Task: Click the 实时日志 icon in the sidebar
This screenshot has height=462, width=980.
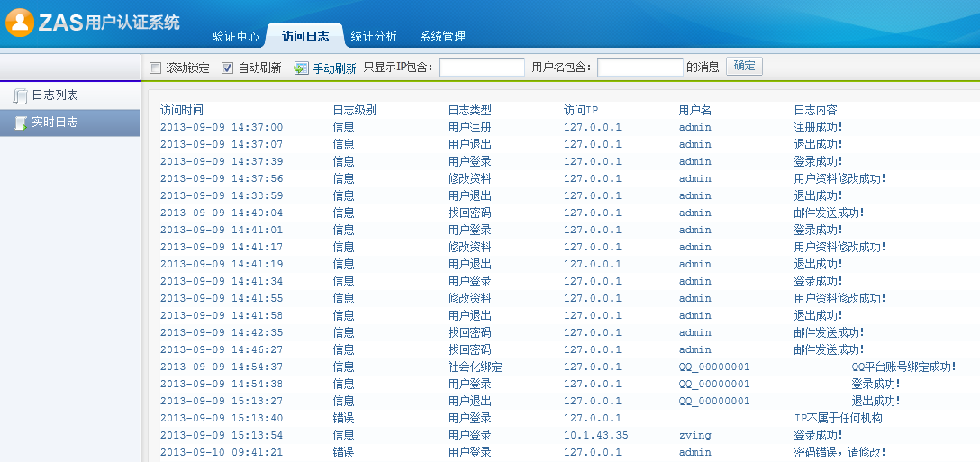Action: pos(20,122)
